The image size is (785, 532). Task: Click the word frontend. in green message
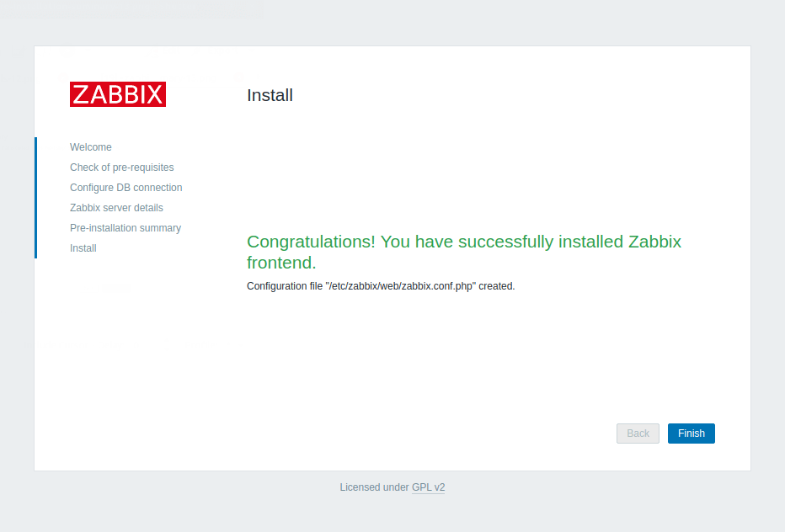[281, 263]
